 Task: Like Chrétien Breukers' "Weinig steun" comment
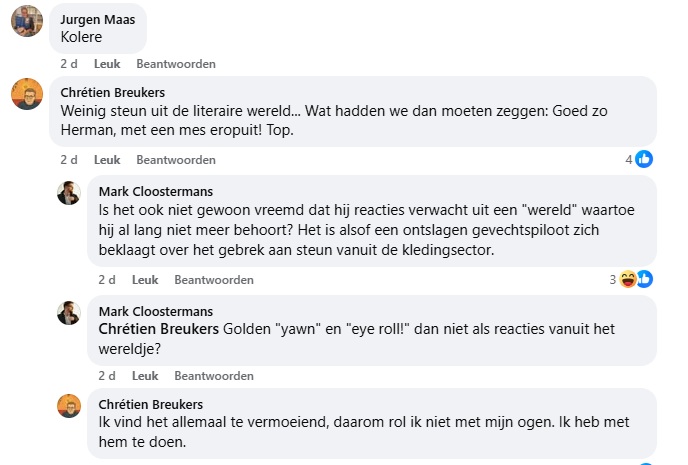(x=107, y=160)
